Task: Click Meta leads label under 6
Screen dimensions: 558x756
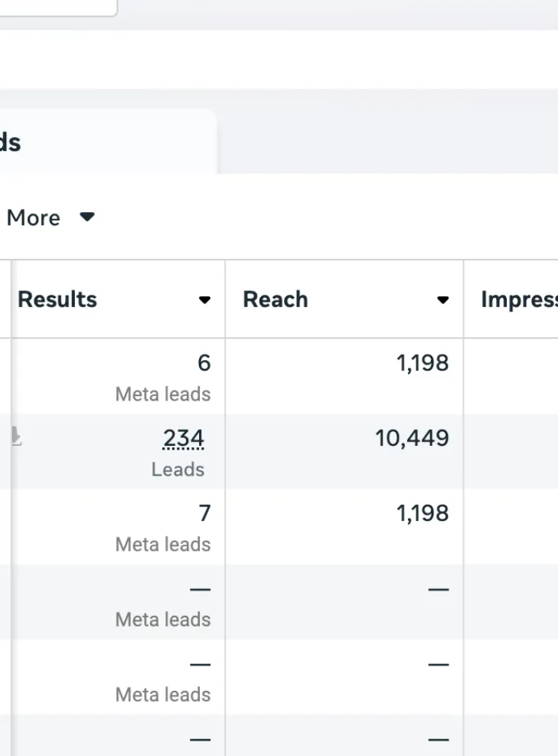Action: tap(163, 394)
